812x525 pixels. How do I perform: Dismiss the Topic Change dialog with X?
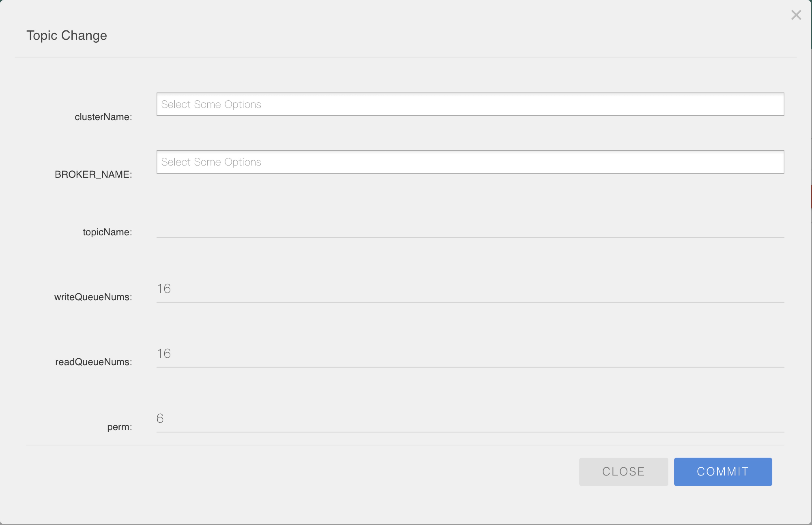(796, 15)
